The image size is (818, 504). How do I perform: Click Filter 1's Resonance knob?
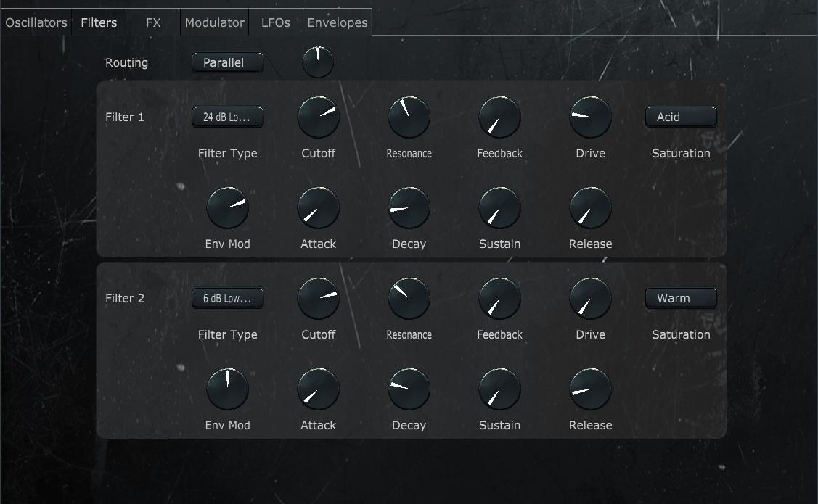(409, 116)
